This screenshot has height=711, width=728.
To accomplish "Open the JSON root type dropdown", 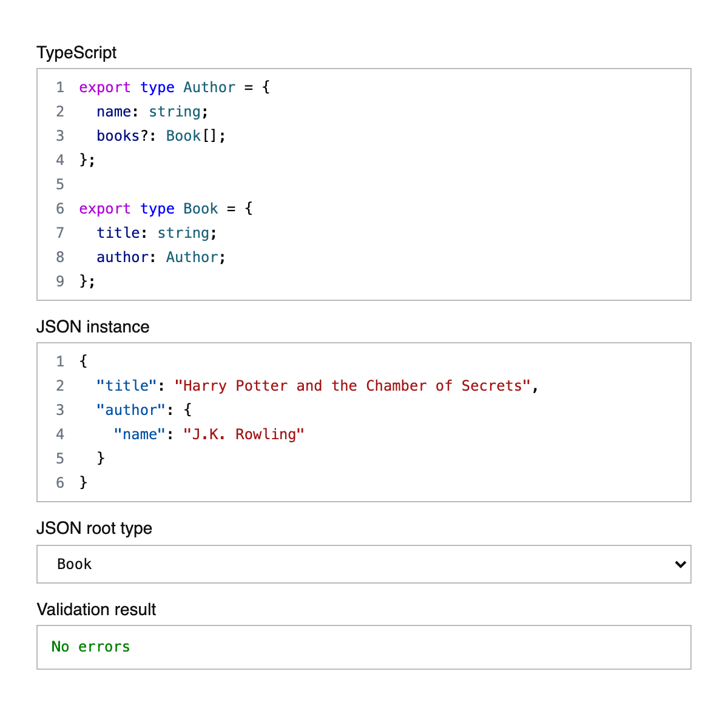I will point(364,564).
